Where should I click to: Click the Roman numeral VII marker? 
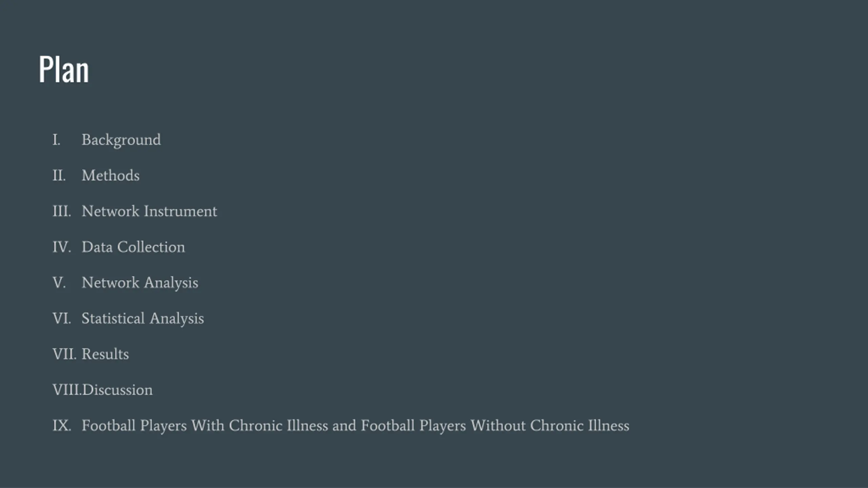(64, 354)
